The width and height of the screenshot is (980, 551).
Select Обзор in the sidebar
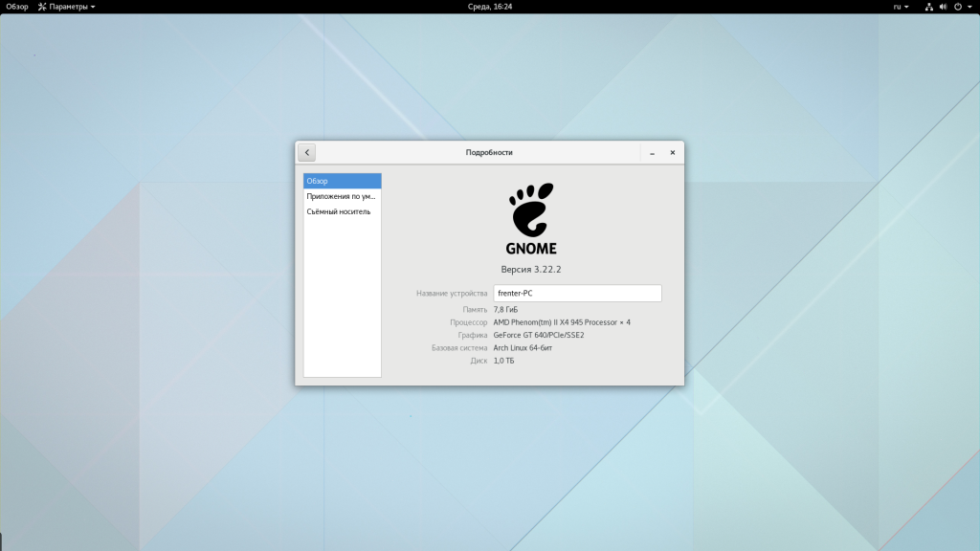pos(343,181)
